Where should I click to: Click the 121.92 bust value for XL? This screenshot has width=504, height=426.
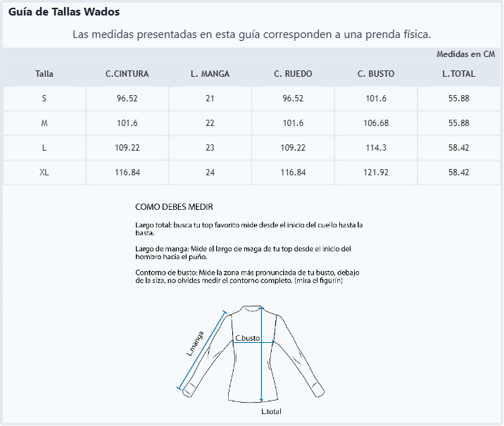(376, 173)
